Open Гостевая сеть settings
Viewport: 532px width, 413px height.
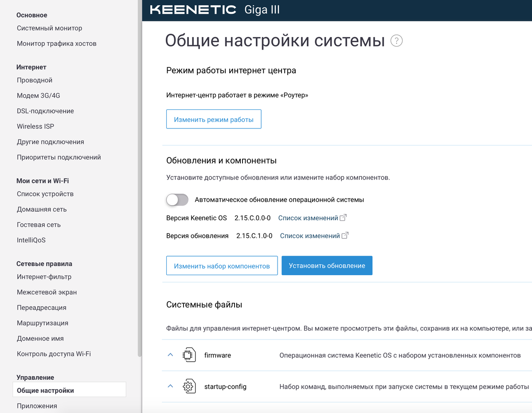click(39, 225)
